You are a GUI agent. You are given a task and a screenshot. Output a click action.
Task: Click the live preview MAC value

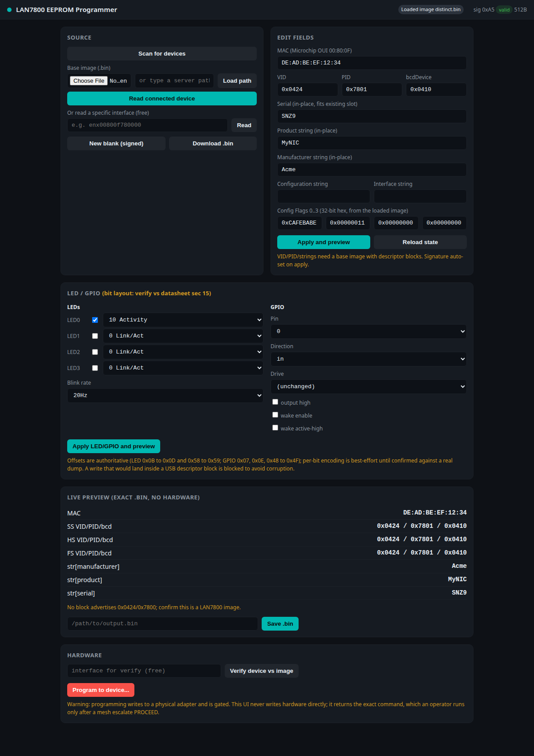435,513
